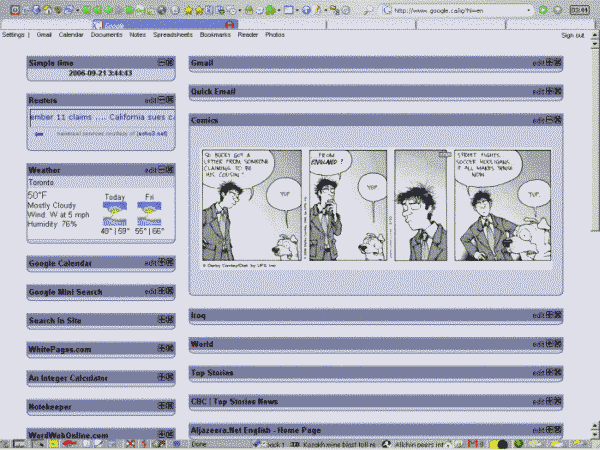600x450 pixels.
Task: Collapse the Reuters gadget
Action: coord(162,100)
